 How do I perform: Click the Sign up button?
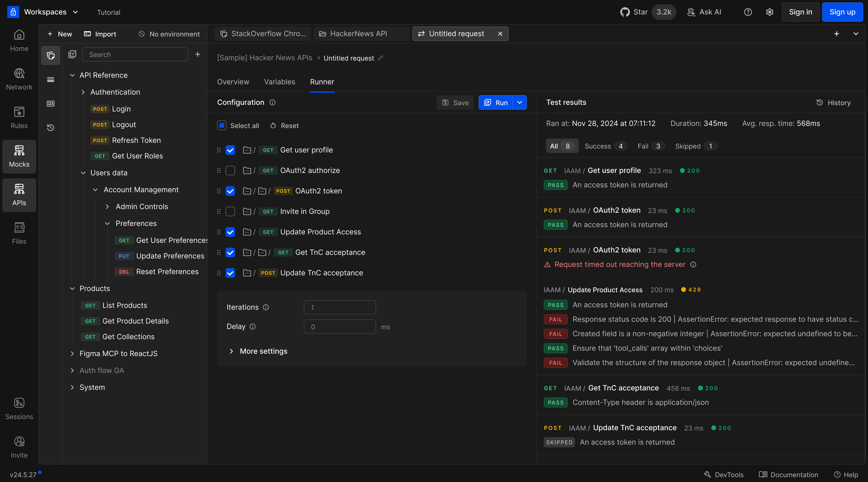tap(842, 12)
